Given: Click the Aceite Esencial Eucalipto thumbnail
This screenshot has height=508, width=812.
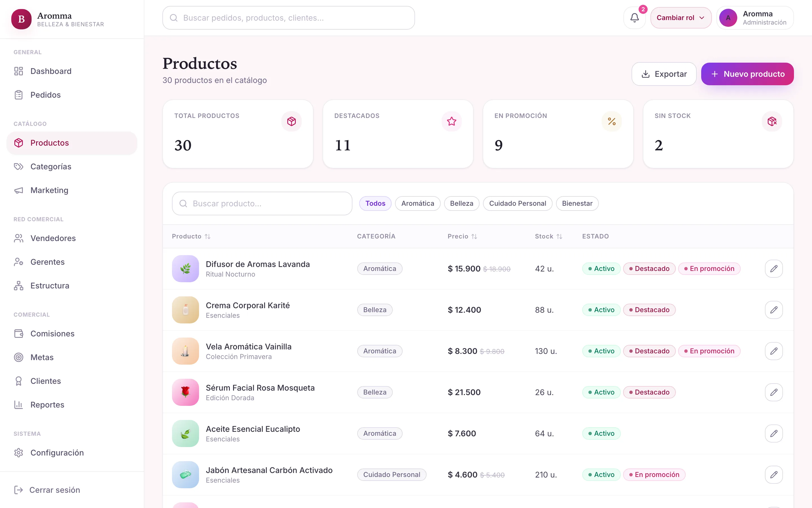Looking at the screenshot, I should point(186,433).
